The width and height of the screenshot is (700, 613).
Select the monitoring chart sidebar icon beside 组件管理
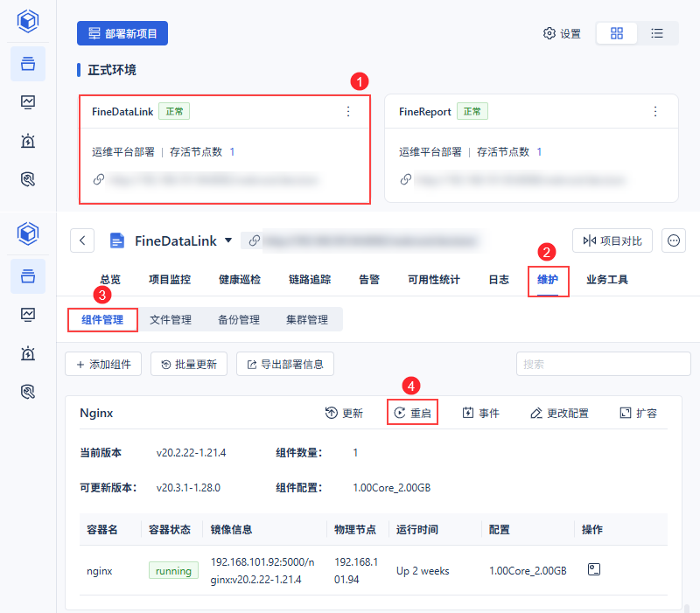28,315
